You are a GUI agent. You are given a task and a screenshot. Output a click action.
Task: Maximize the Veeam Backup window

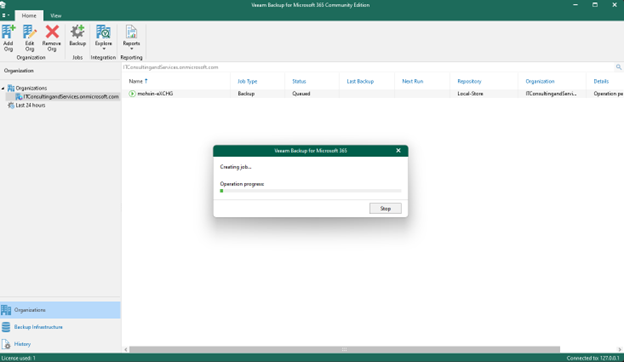[x=595, y=5]
